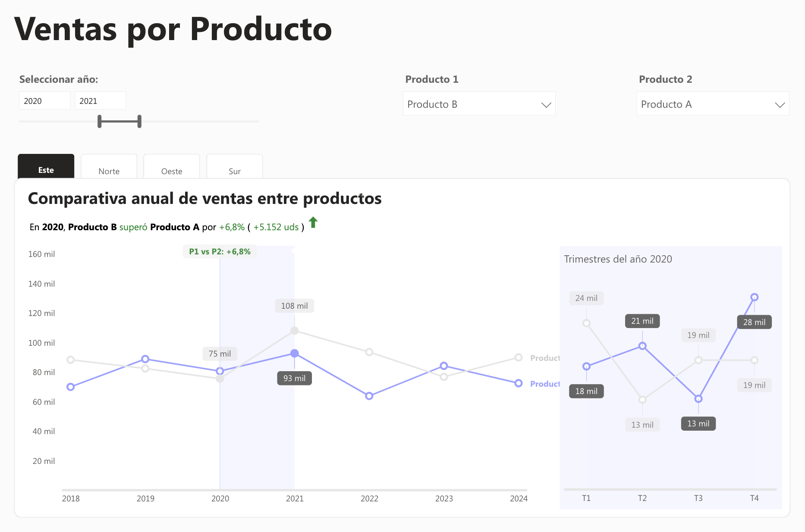
Task: Click the 2021 year input field
Action: pyautogui.click(x=100, y=100)
